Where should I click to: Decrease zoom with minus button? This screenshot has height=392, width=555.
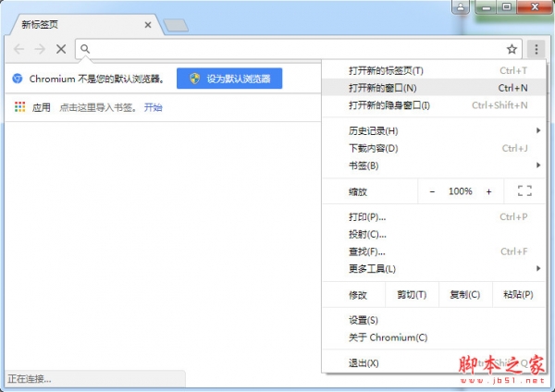point(432,191)
